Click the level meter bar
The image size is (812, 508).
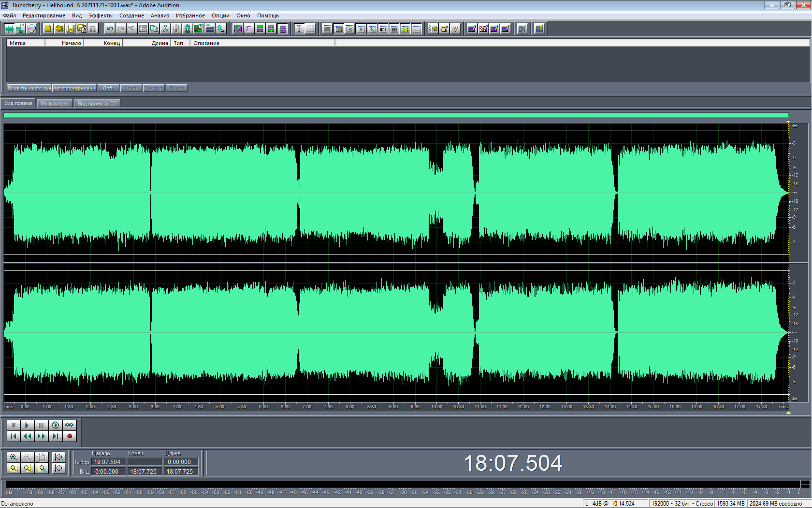[x=403, y=484]
